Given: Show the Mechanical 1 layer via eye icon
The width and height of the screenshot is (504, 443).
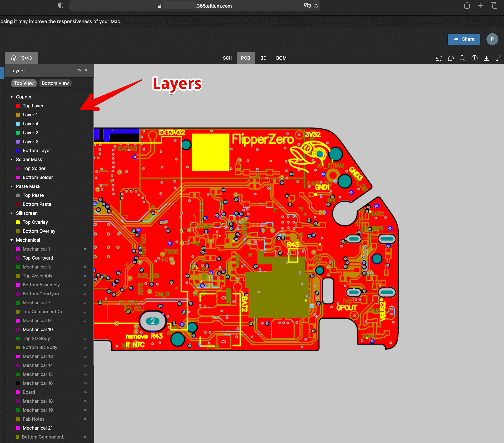Looking at the screenshot, I should point(85,249).
